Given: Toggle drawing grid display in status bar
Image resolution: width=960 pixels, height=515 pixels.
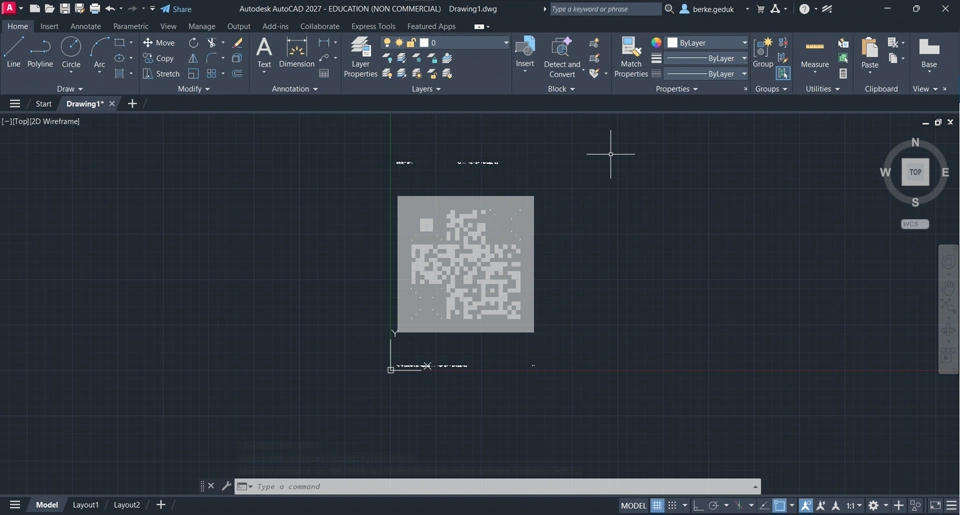Looking at the screenshot, I should [x=657, y=505].
